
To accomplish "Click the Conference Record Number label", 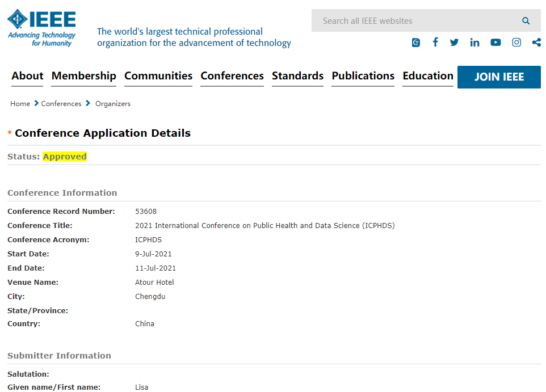I will [x=61, y=212].
